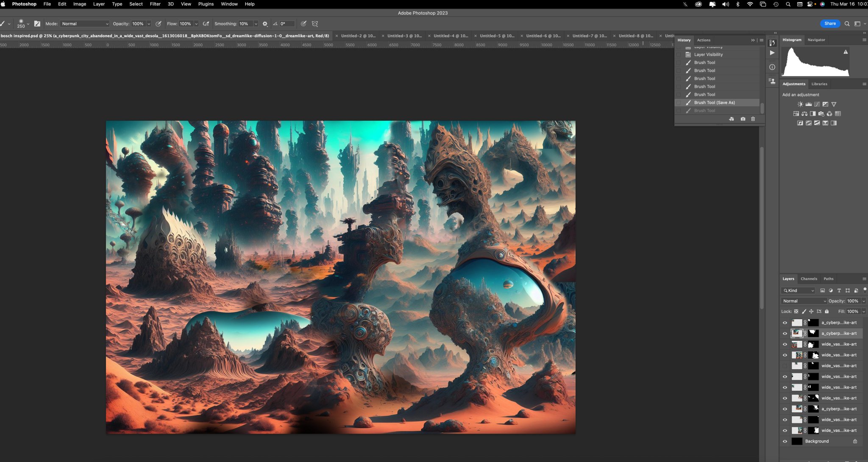The image size is (868, 462).
Task: Open smoothing options gear icon
Action: pos(265,24)
